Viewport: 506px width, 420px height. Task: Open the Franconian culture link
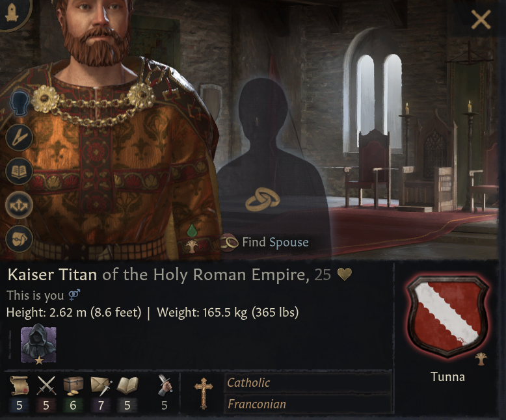click(x=256, y=404)
